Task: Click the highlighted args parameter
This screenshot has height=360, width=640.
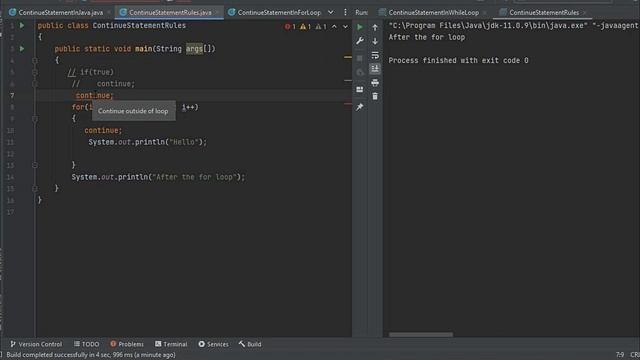Action: [194, 49]
